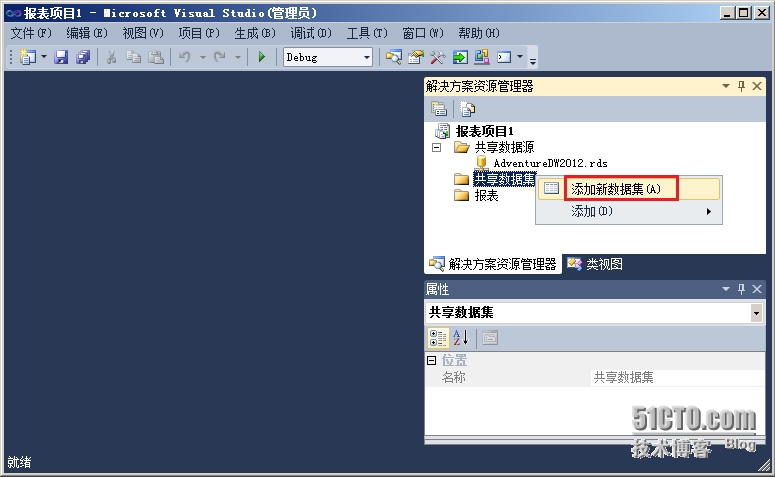Close the Solution Explorer panel

(757, 86)
